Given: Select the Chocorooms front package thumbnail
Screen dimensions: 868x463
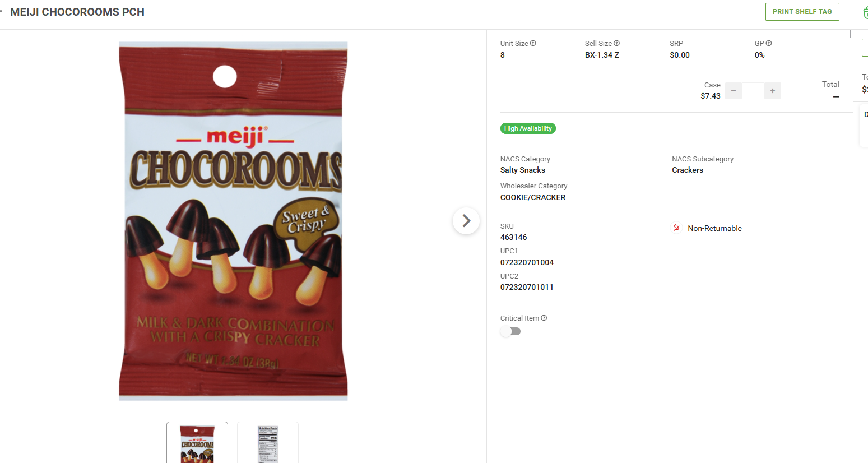Looking at the screenshot, I should pos(197,442).
